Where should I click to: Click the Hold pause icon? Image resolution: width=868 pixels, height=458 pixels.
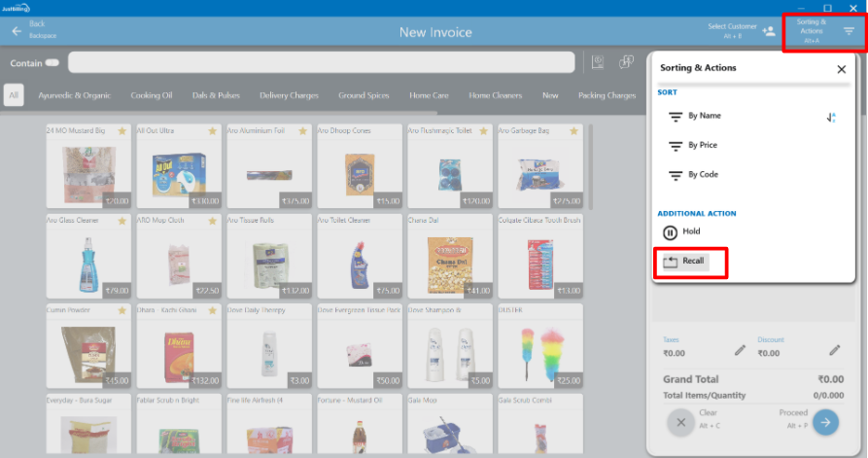(x=670, y=232)
